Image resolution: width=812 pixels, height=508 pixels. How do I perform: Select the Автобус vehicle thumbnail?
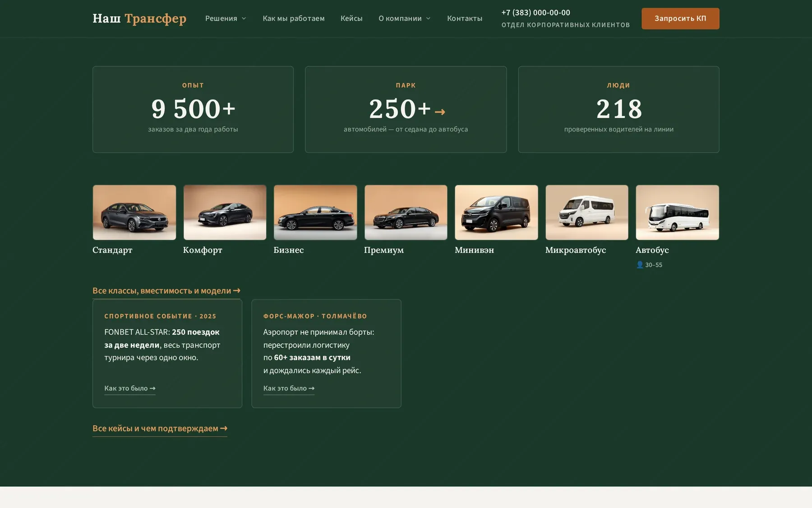click(x=678, y=212)
